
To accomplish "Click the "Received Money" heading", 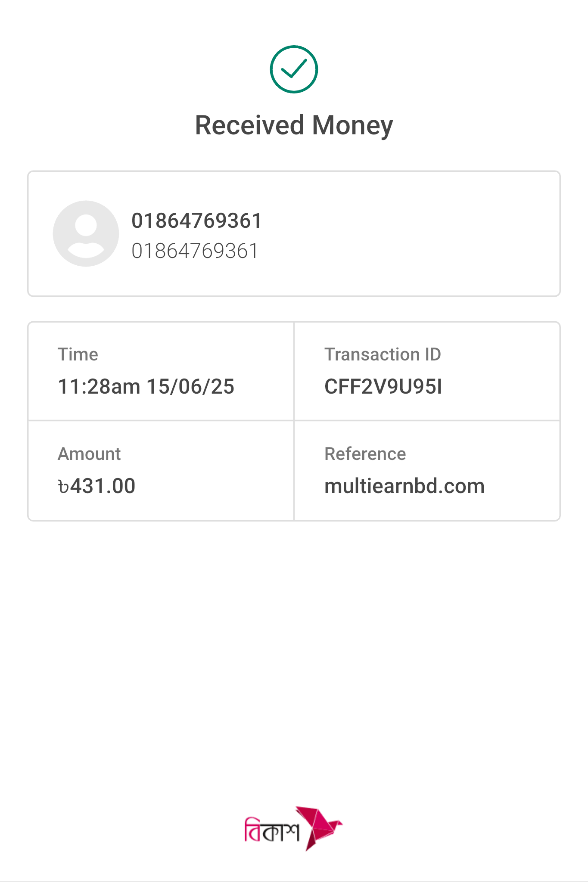I will pyautogui.click(x=294, y=125).
